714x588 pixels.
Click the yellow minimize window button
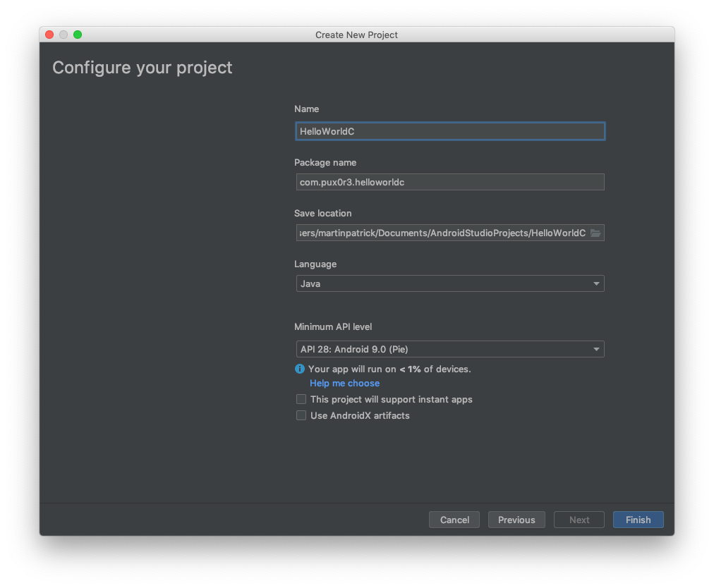click(63, 34)
